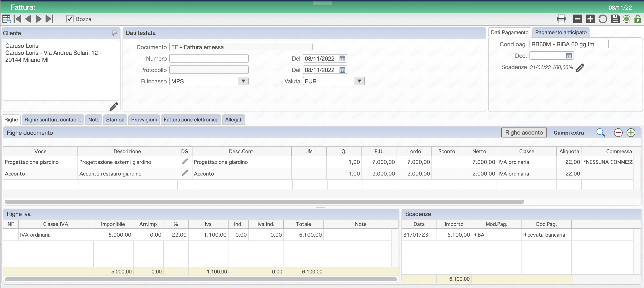Click Scadenze date 31/01/23 cell
644x288 pixels.
[x=419, y=235]
